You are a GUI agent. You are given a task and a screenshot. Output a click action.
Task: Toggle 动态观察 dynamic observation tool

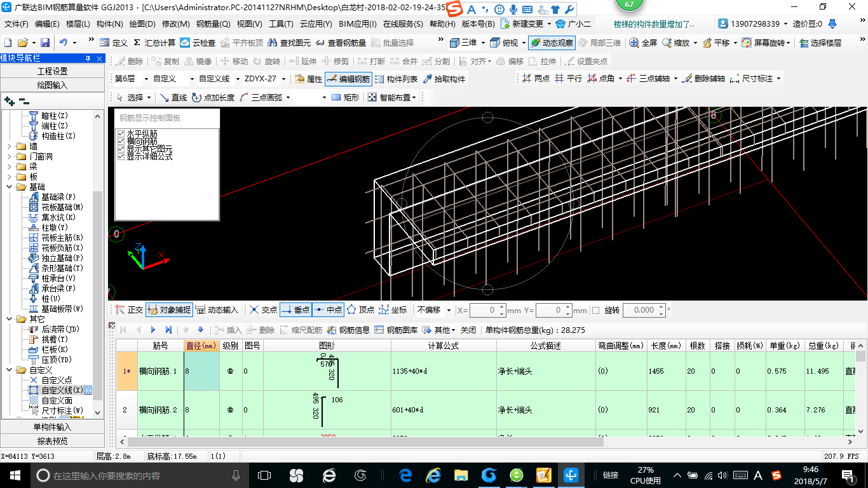pos(551,43)
